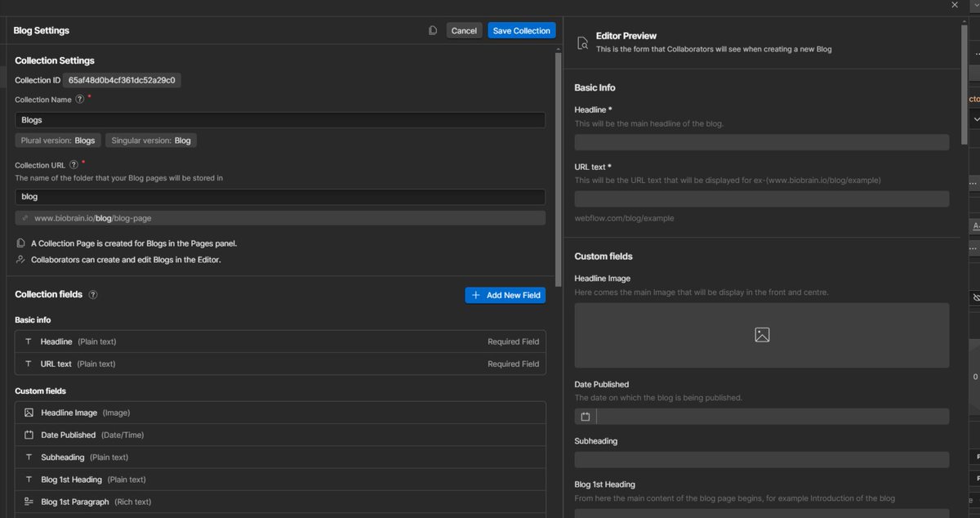
Task: Click the plain text icon beside Subheading field
Action: pos(29,457)
